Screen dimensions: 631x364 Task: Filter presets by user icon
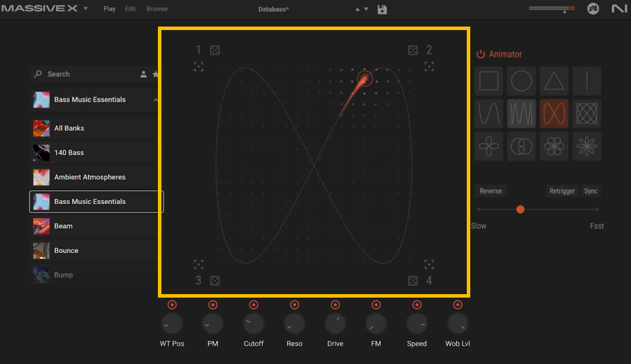coord(143,74)
